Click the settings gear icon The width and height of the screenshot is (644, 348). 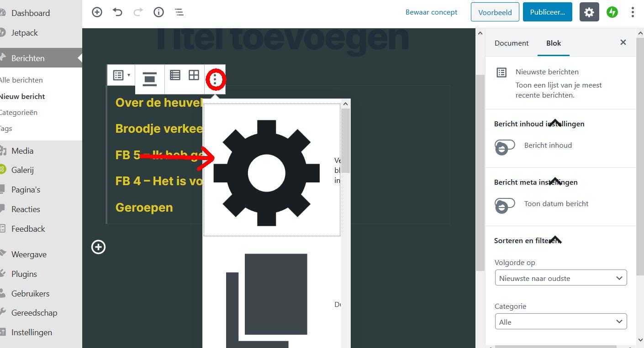(589, 12)
